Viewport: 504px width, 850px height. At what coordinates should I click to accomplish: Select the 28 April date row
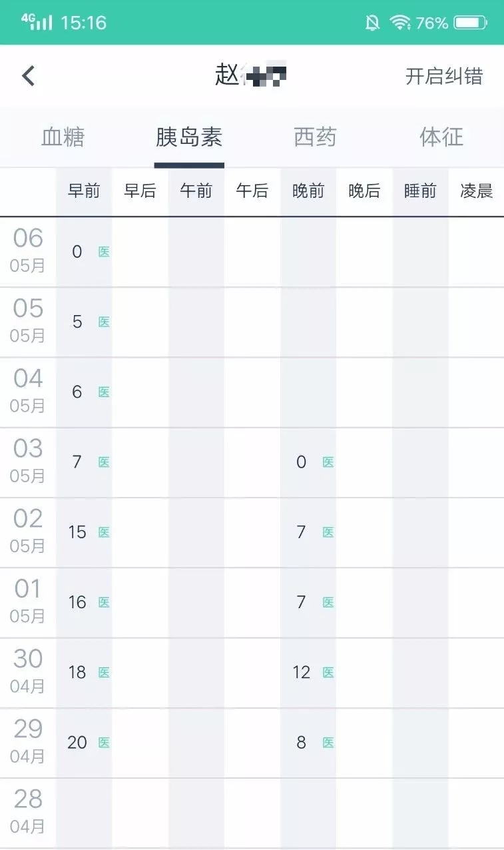pos(252,813)
